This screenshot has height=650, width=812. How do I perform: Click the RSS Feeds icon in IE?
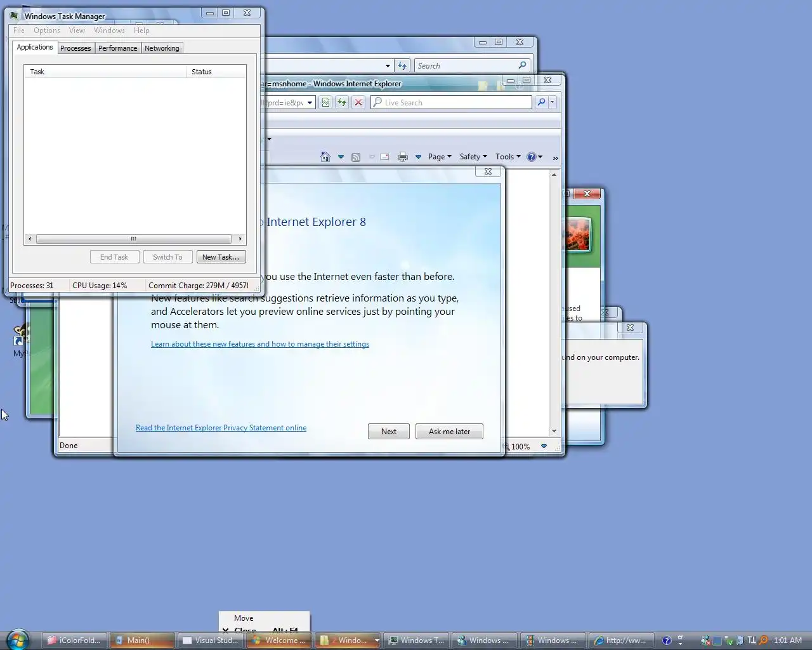[356, 157]
